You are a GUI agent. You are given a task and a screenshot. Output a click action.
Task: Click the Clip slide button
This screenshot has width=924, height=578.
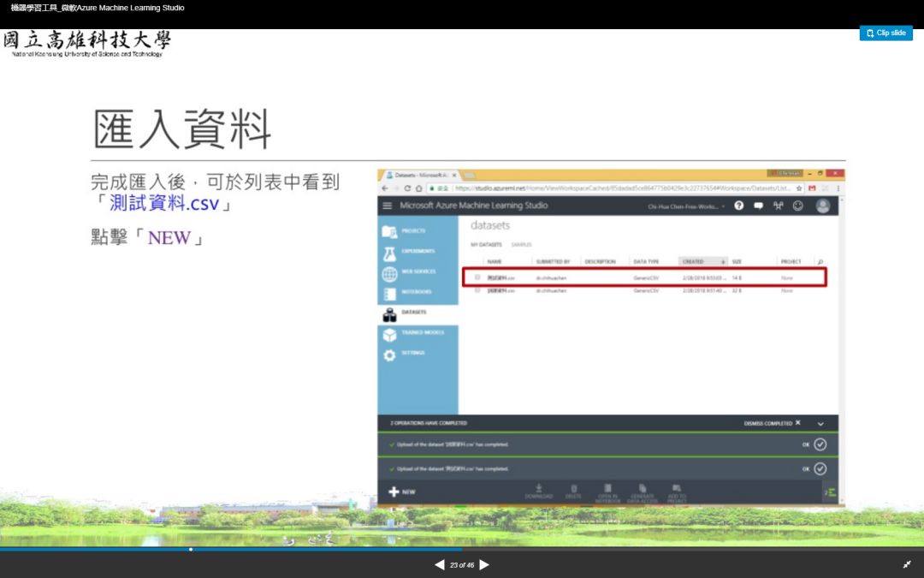[885, 33]
